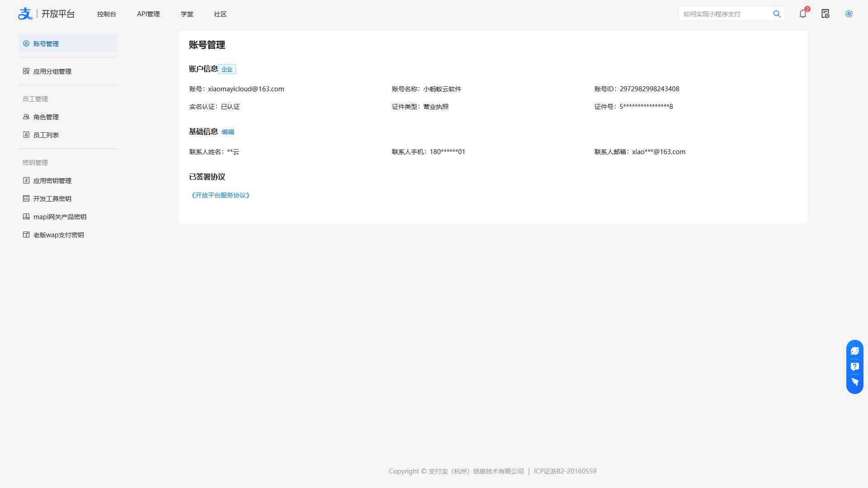This screenshot has height=488, width=868.
Task: Click the user avatar icon
Action: [849, 14]
